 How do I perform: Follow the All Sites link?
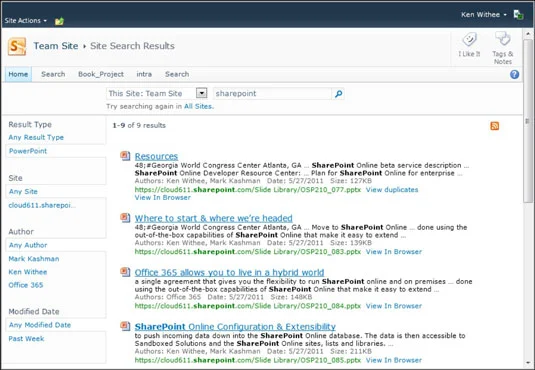(x=198, y=106)
